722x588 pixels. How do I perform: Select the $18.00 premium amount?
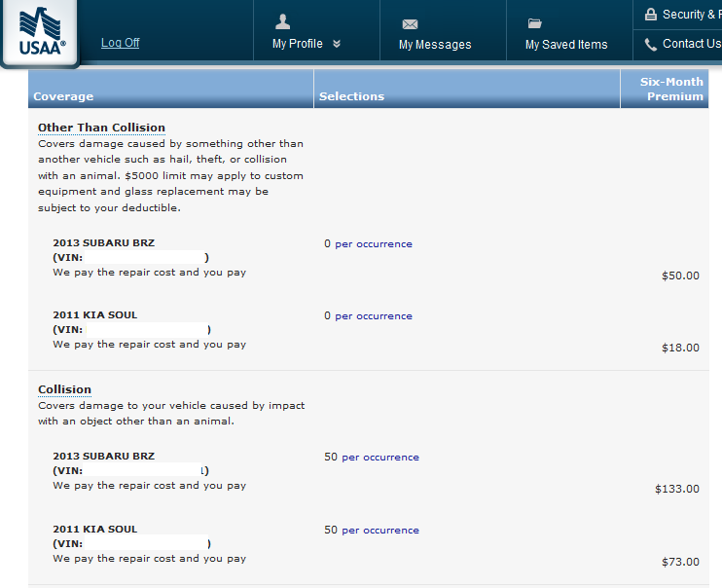coord(680,348)
